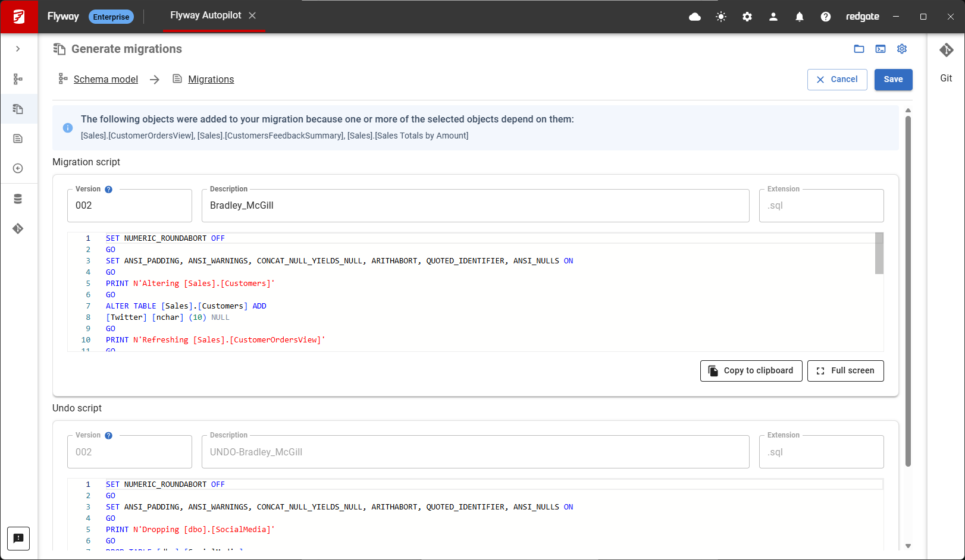Open the Git panel icon

point(947,50)
